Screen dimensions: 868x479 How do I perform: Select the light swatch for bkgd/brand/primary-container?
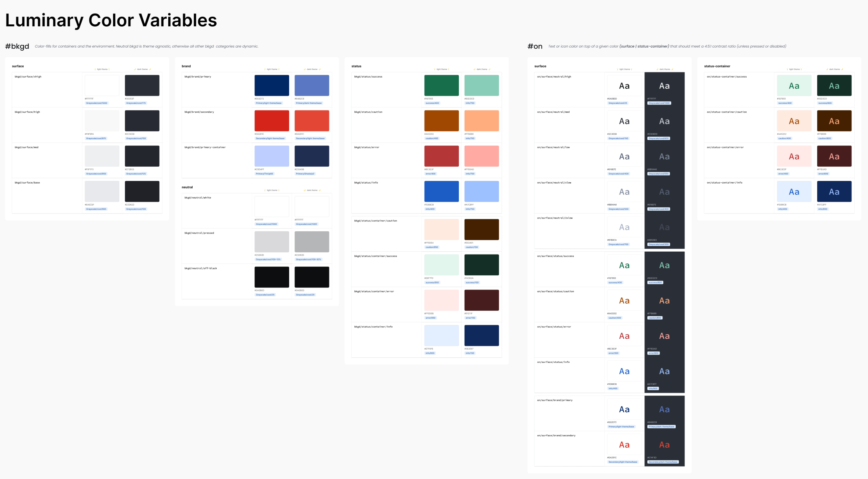coord(272,156)
